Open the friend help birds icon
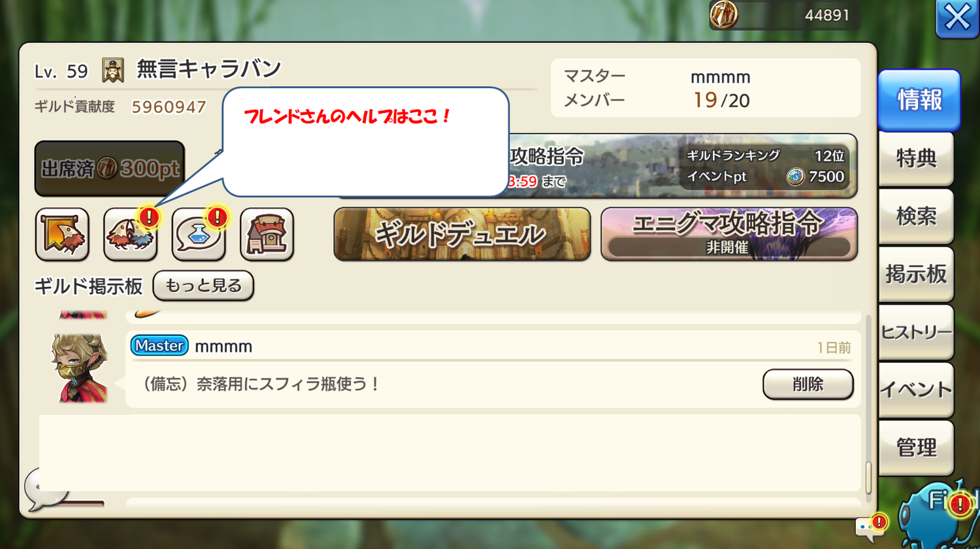Viewport: 980px width, 549px height. 131,234
